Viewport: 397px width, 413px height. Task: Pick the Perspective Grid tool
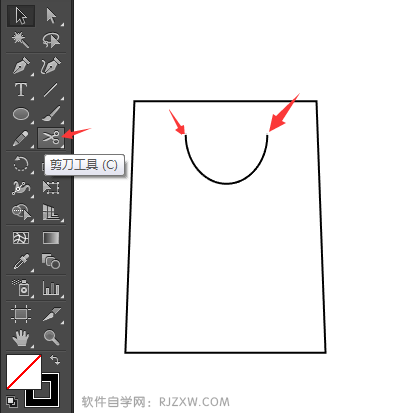(x=51, y=212)
